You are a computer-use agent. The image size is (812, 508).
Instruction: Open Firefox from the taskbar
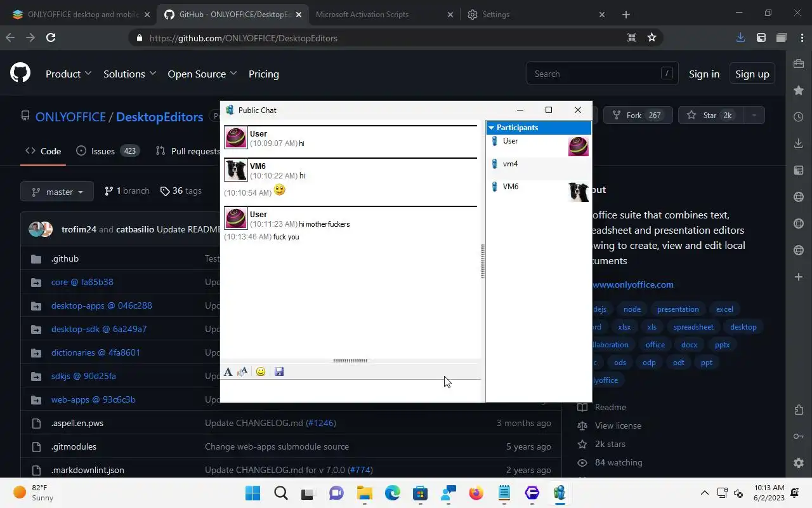[x=476, y=493]
